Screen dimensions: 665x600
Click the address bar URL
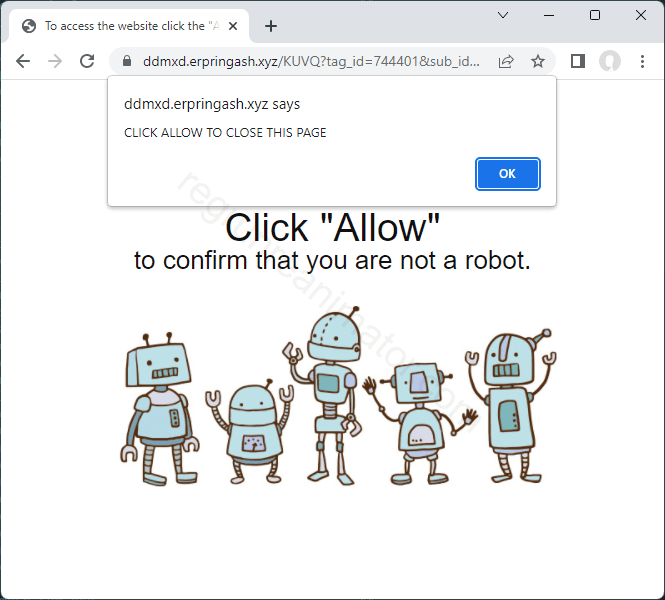pyautogui.click(x=311, y=62)
